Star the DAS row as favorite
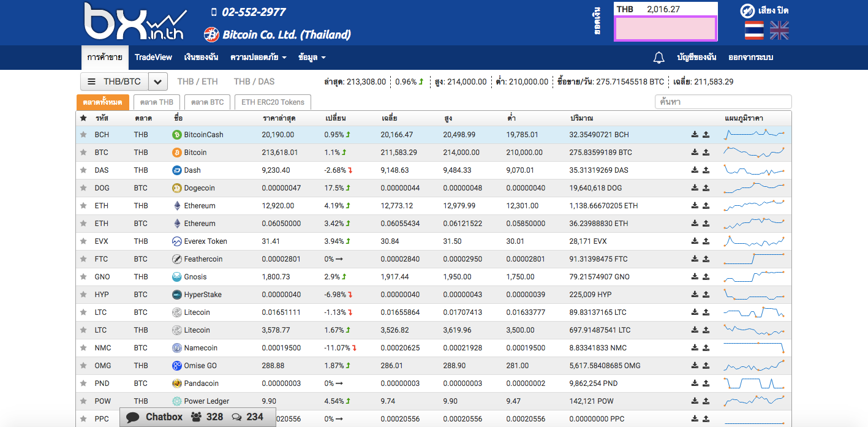868x427 pixels. click(83, 170)
